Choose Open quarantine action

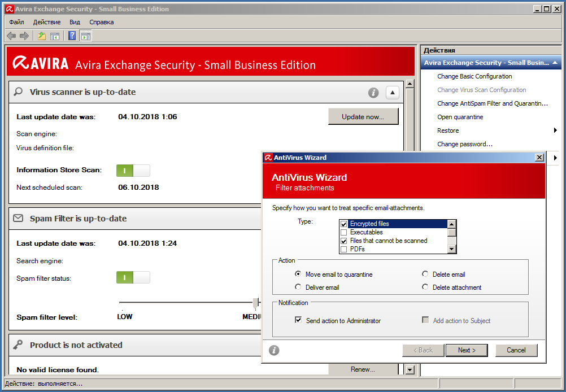pos(460,117)
